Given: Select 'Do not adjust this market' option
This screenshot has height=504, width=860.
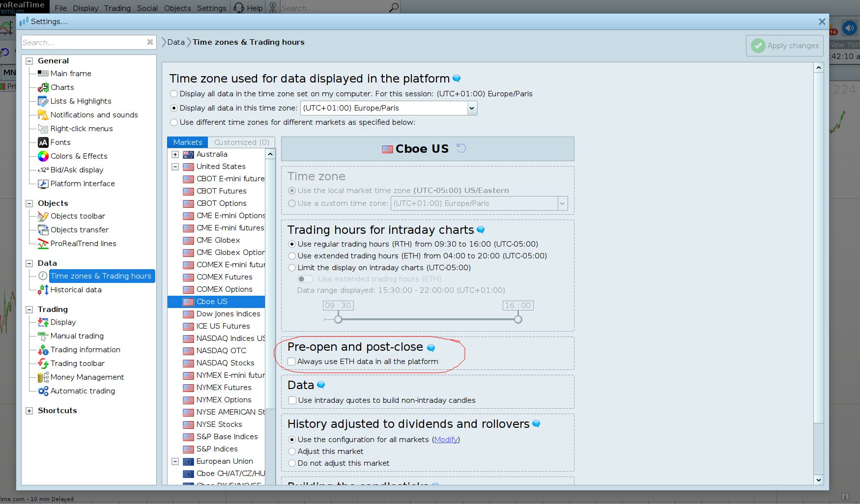Looking at the screenshot, I should pos(292,463).
